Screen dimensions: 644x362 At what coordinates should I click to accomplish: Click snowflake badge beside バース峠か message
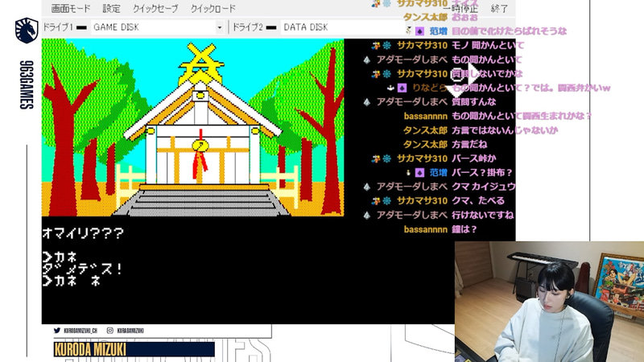pyautogui.click(x=387, y=158)
